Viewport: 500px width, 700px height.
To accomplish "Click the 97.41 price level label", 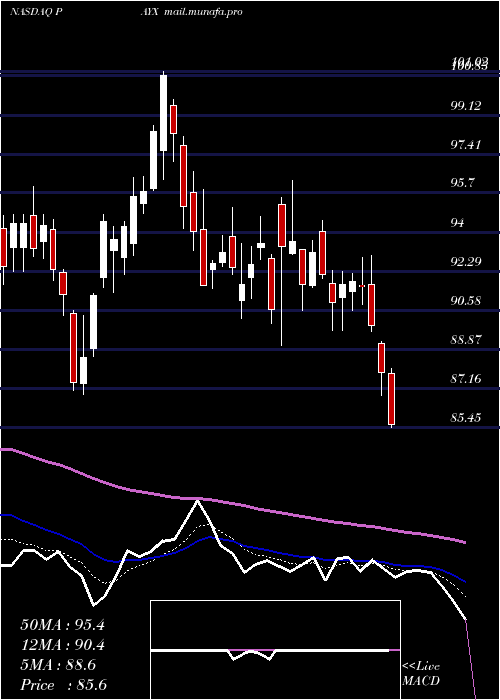I will (466, 145).
